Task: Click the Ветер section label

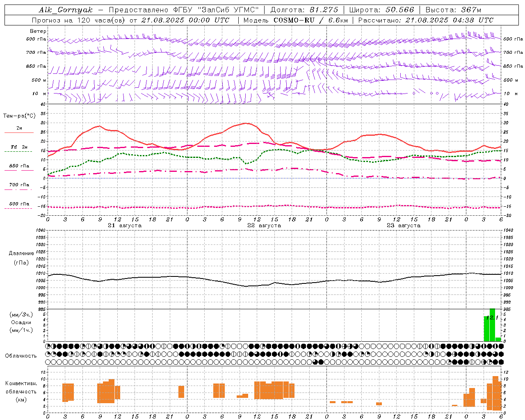Action: pos(38,31)
